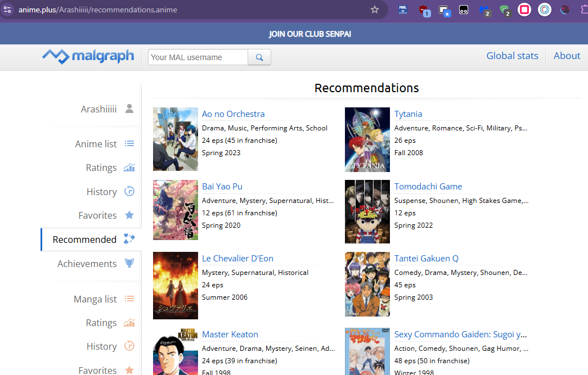Click the 'Spring 2003' season text
This screenshot has height=375, width=588.
(413, 297)
